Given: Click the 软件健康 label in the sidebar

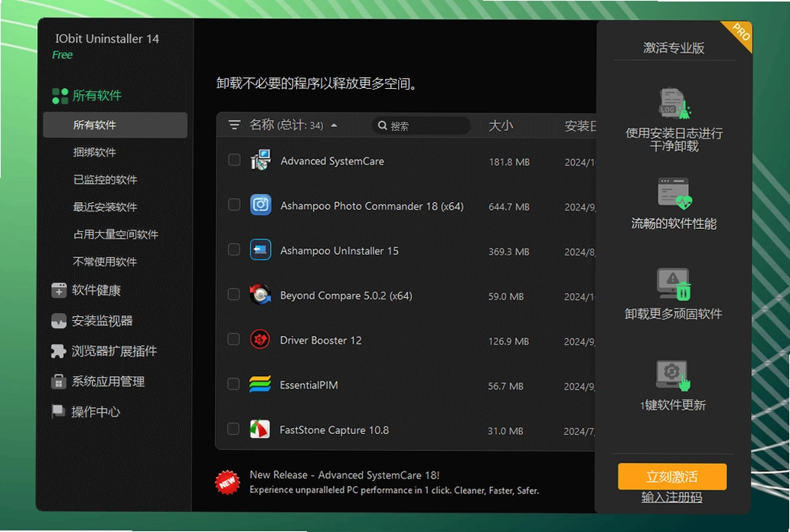Looking at the screenshot, I should tap(96, 290).
